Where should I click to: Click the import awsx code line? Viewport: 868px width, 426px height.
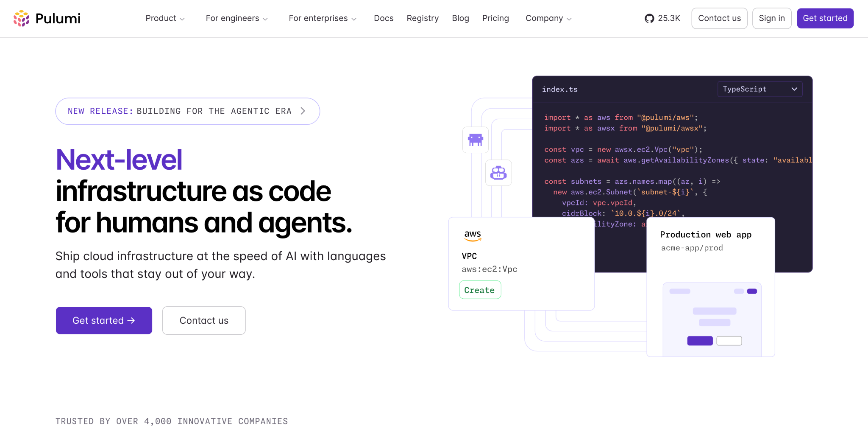click(x=626, y=128)
